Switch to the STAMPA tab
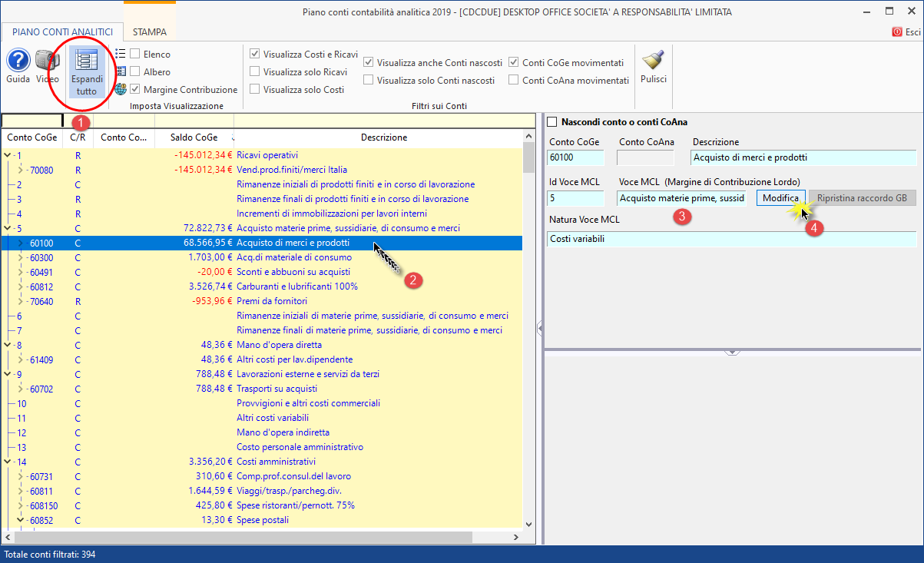 pos(149,32)
